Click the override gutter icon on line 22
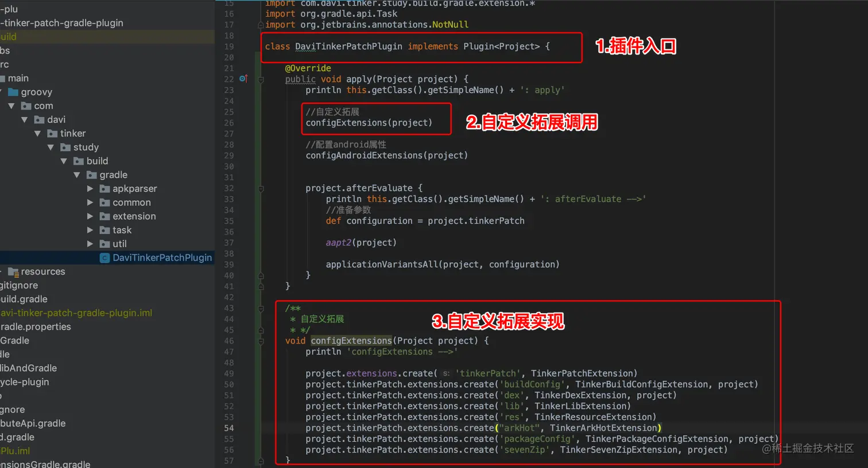The image size is (868, 468). [243, 79]
